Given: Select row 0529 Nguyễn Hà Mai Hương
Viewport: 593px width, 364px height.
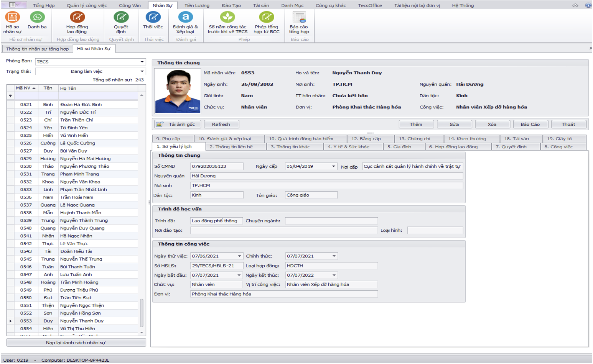Looking at the screenshot, I should [x=73, y=159].
